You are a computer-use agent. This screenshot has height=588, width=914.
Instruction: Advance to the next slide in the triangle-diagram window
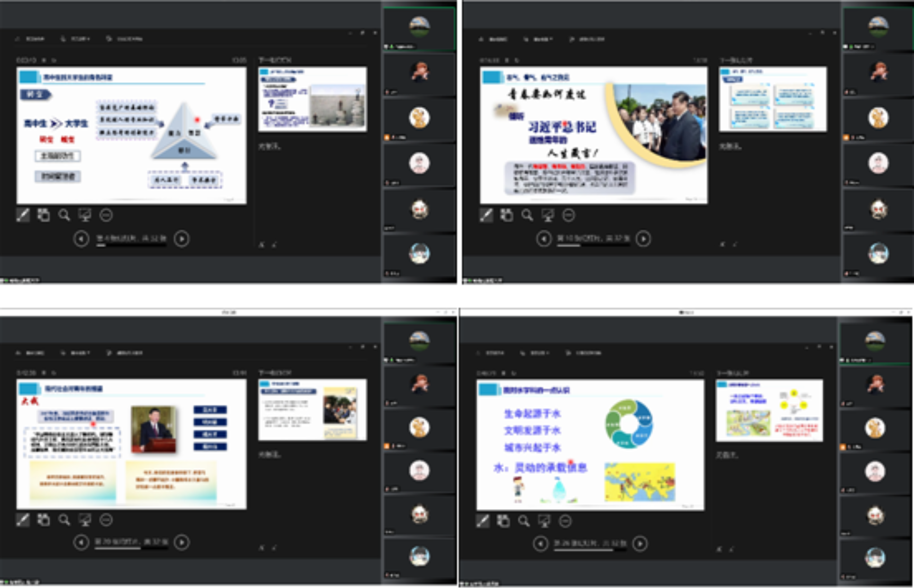(x=182, y=239)
